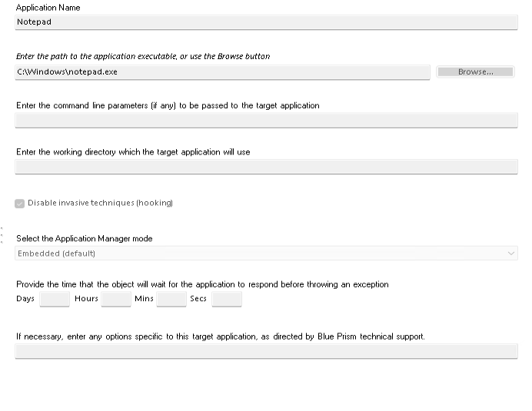
Task: Focus the command line parameters field
Action: click(x=266, y=120)
